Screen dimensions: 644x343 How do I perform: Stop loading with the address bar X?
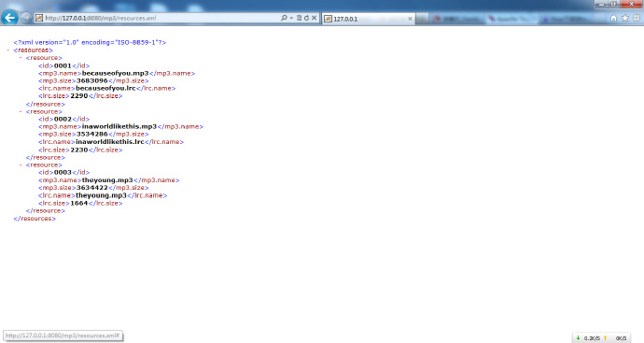pyautogui.click(x=315, y=18)
